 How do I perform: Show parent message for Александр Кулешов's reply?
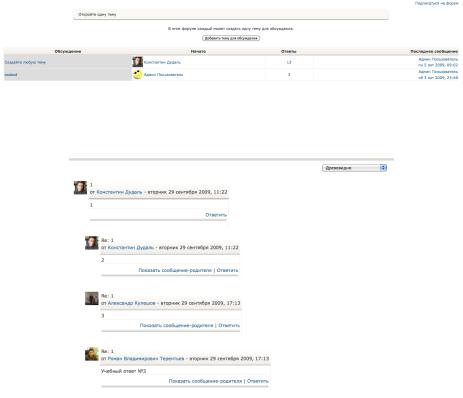point(176,325)
